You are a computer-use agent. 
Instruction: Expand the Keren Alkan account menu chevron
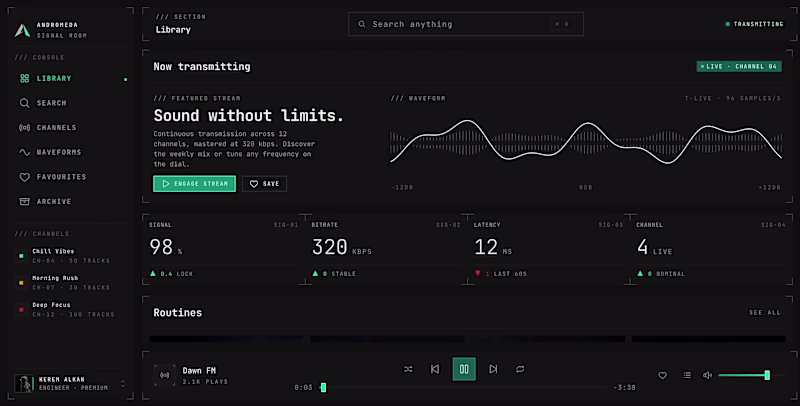click(122, 384)
